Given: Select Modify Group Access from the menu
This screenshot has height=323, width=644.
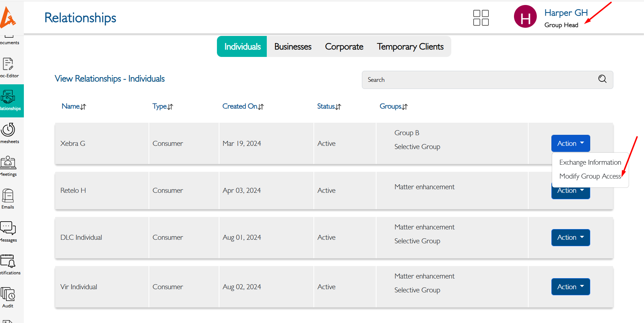Looking at the screenshot, I should pyautogui.click(x=590, y=176).
